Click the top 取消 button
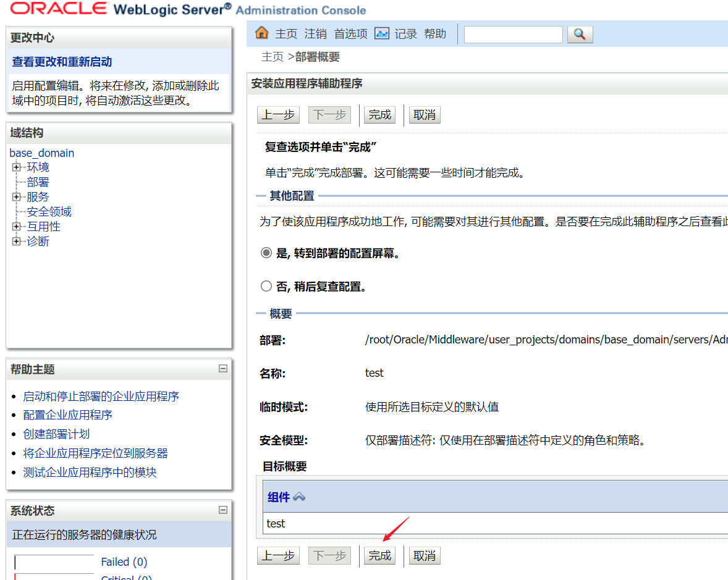 coord(425,115)
